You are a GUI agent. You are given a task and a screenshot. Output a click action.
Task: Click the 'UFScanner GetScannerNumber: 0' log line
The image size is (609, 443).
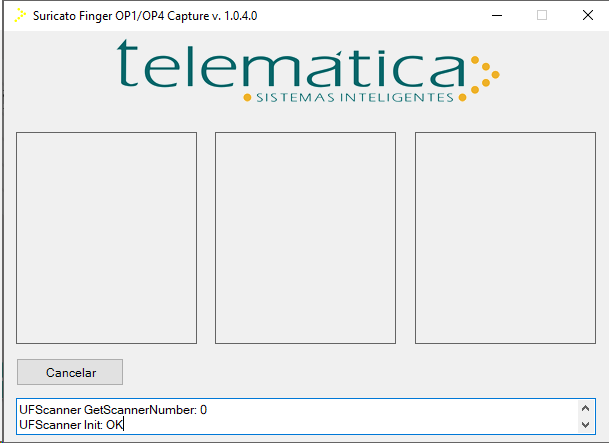113,410
